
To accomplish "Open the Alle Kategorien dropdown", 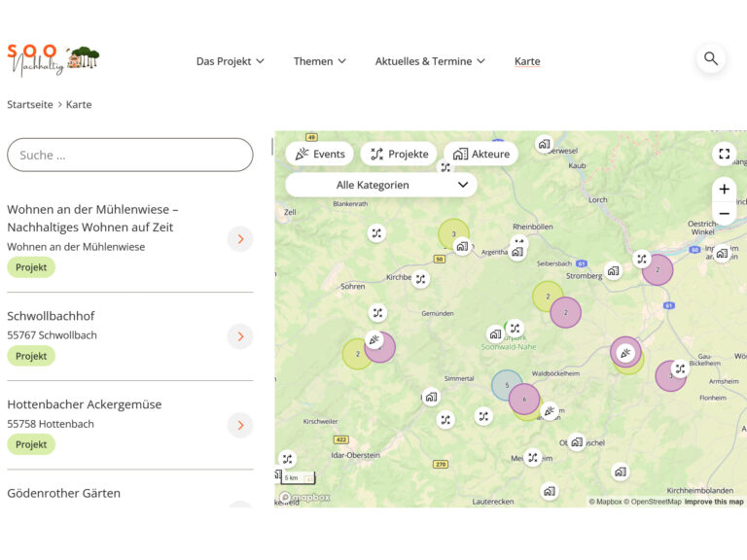I will tap(381, 185).
